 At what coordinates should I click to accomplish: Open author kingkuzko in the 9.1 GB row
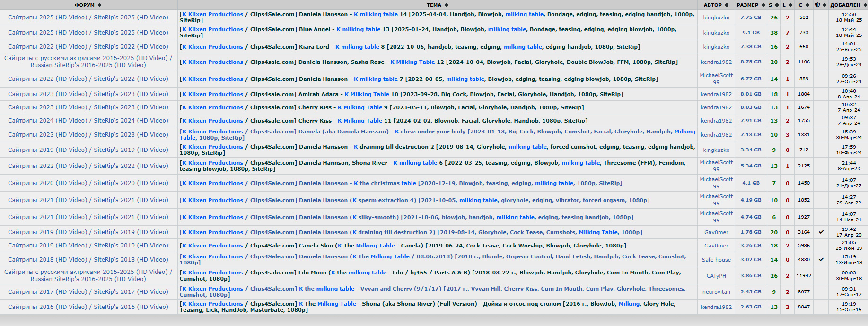click(716, 33)
